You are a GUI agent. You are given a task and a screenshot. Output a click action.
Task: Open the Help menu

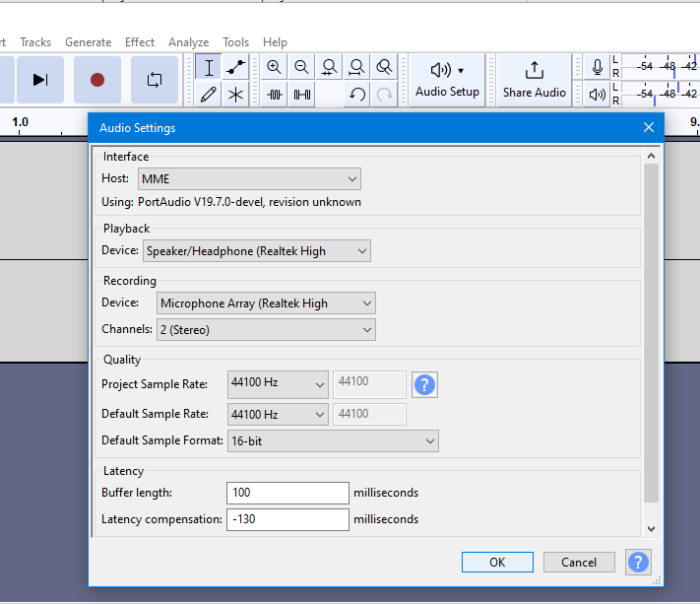[275, 42]
